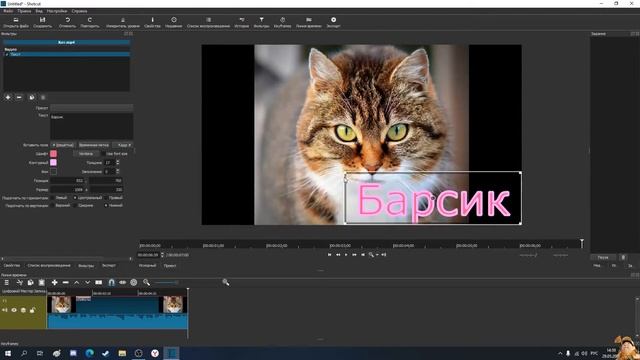Step the player timecode spinner

162,255
